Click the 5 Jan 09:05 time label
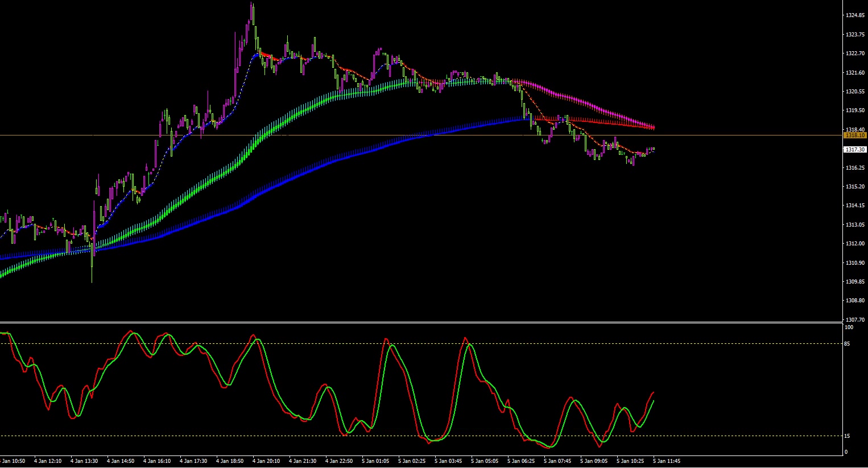Image resolution: width=868 pixels, height=468 pixels. [594, 461]
